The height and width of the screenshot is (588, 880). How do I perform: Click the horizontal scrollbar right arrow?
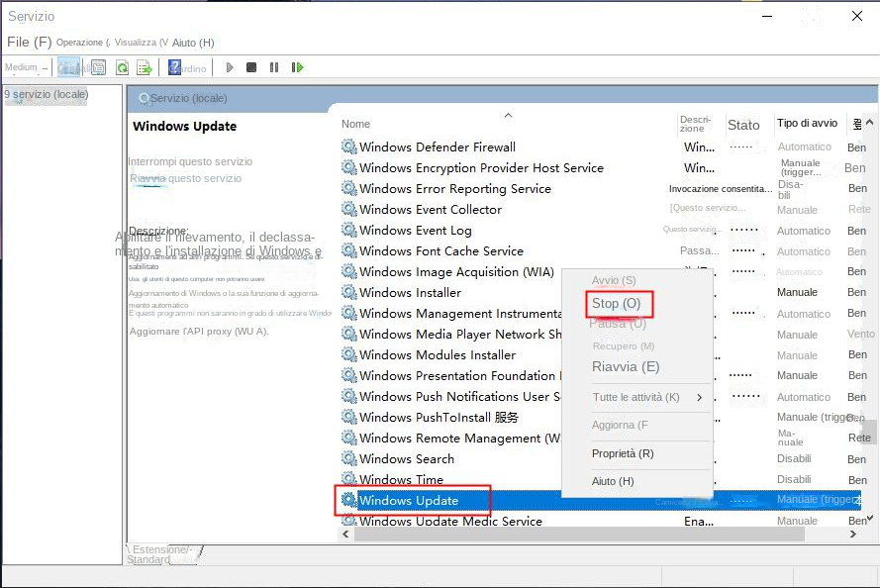[x=853, y=534]
